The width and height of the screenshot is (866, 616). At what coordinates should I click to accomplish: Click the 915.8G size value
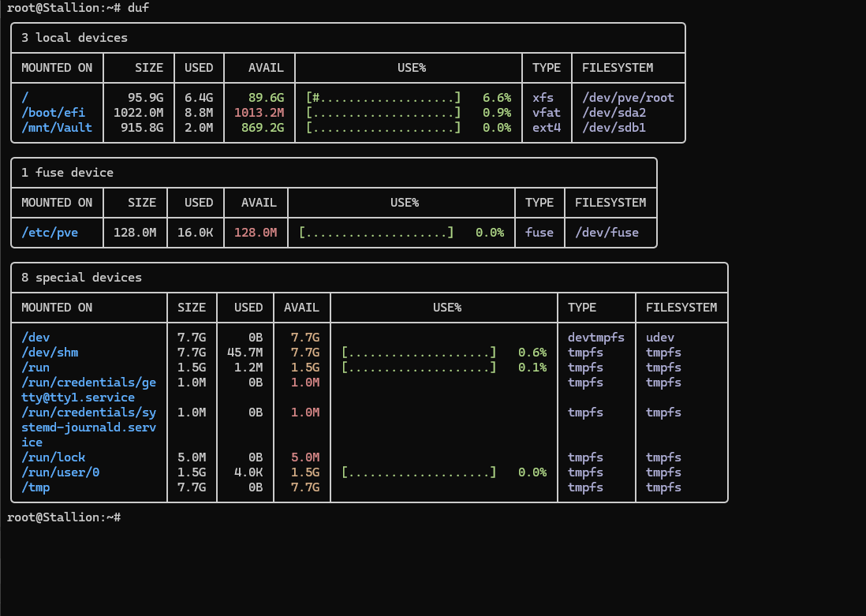(142, 128)
